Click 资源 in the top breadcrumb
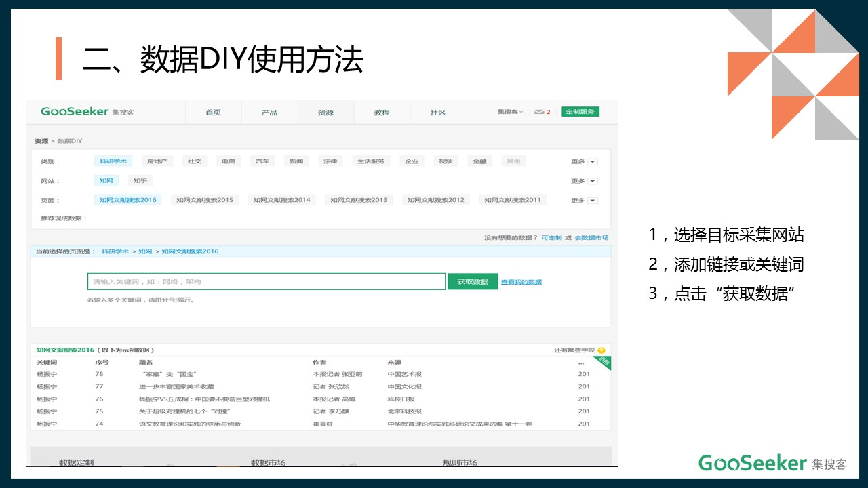This screenshot has height=488, width=868. tap(41, 141)
